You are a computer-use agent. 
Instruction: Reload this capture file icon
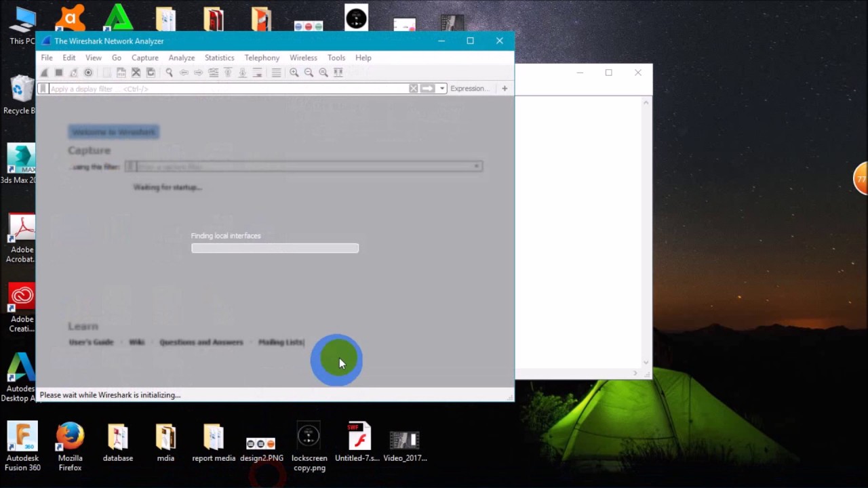pyautogui.click(x=151, y=73)
